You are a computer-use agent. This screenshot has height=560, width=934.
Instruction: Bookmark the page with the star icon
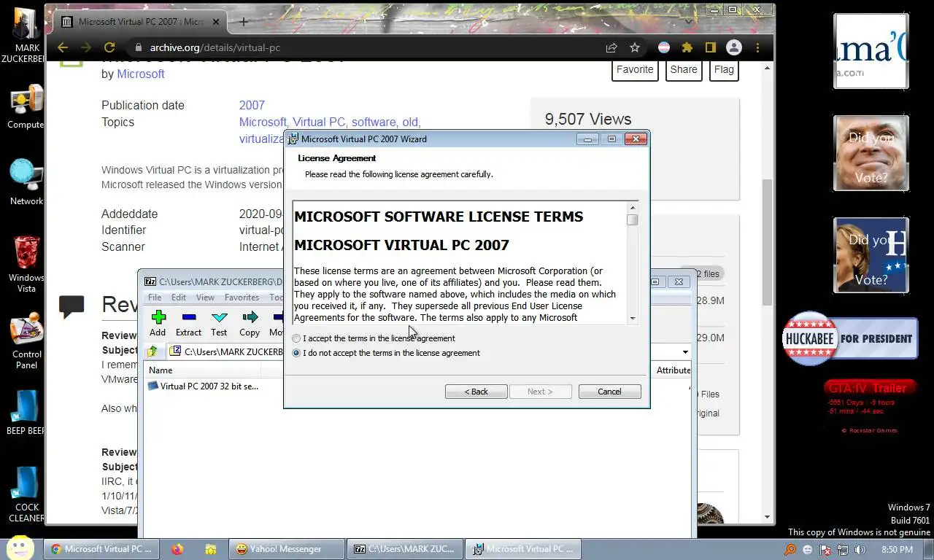pos(635,47)
